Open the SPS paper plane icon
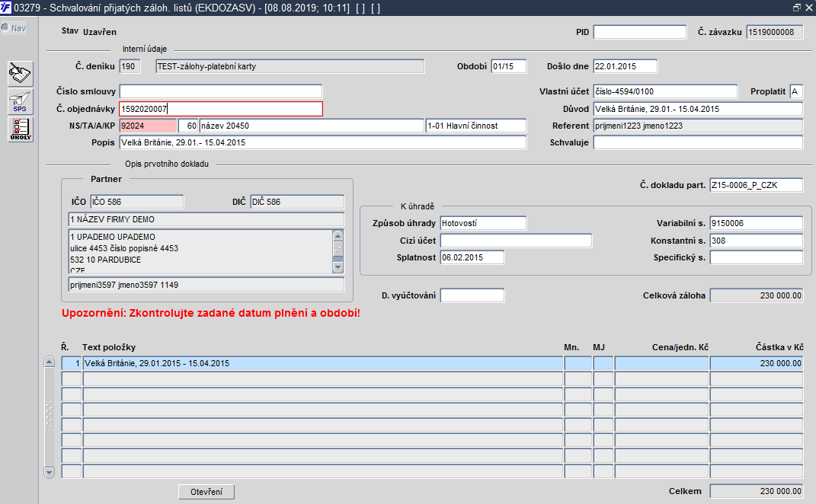816x504 pixels. coord(21,101)
